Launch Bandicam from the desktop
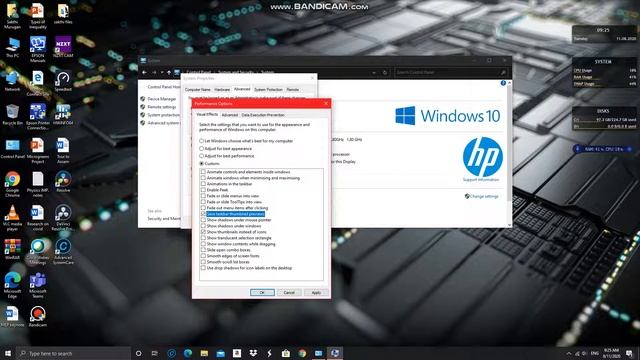Screen dimensions: 640x360 coord(38,316)
